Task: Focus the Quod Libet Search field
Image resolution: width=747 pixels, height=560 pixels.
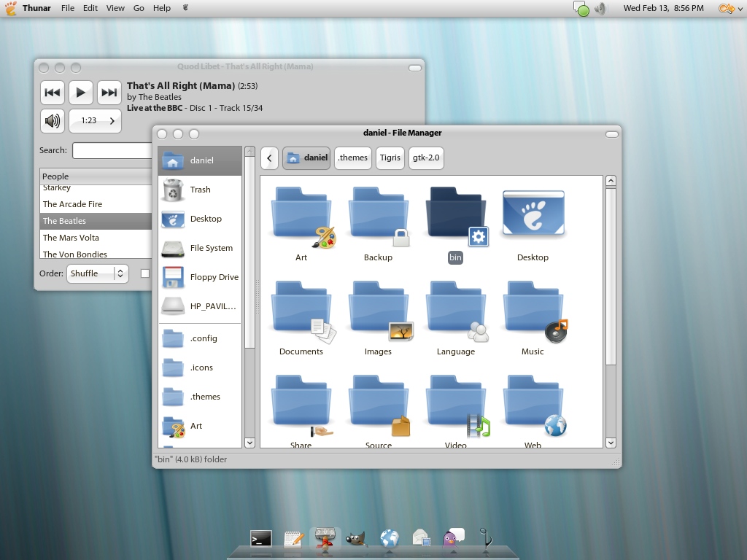Action: pos(112,150)
